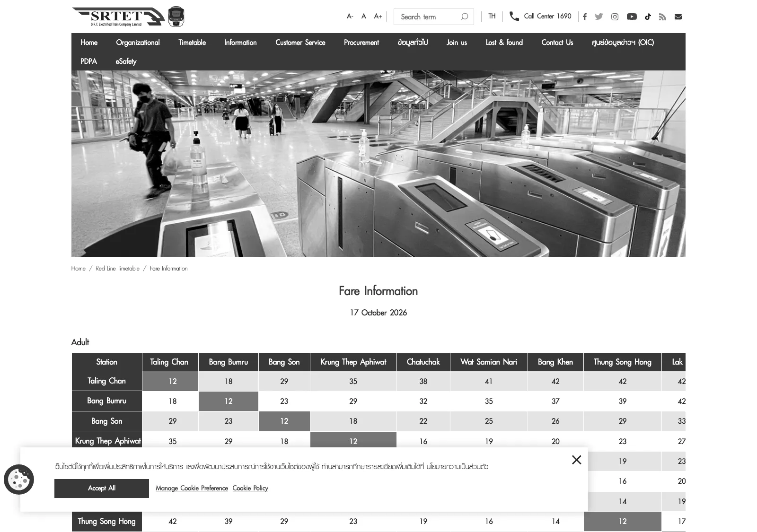Open the Twitter social icon
Screen dimensions: 757x532
[x=599, y=17]
